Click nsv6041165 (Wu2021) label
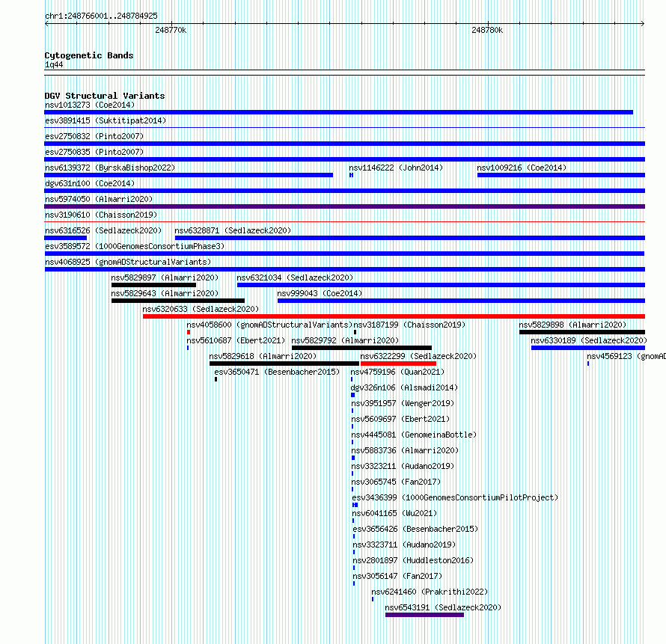The image size is (666, 644). click(x=394, y=513)
